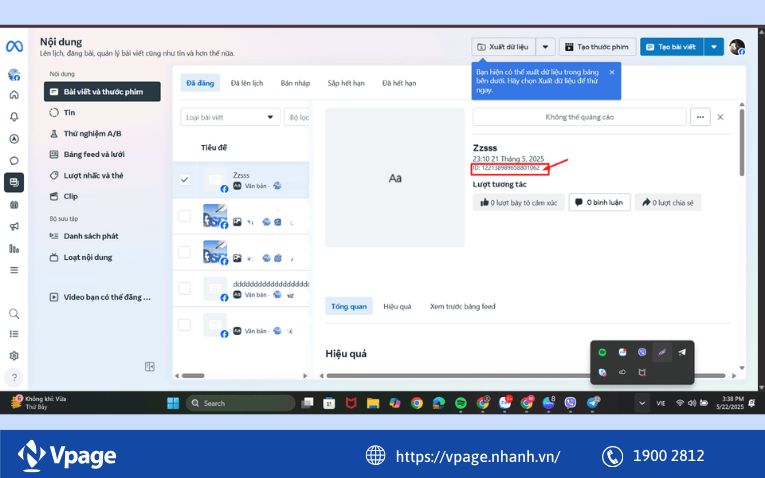Click the Home icon in left rail
This screenshot has width=765, height=478.
14,95
